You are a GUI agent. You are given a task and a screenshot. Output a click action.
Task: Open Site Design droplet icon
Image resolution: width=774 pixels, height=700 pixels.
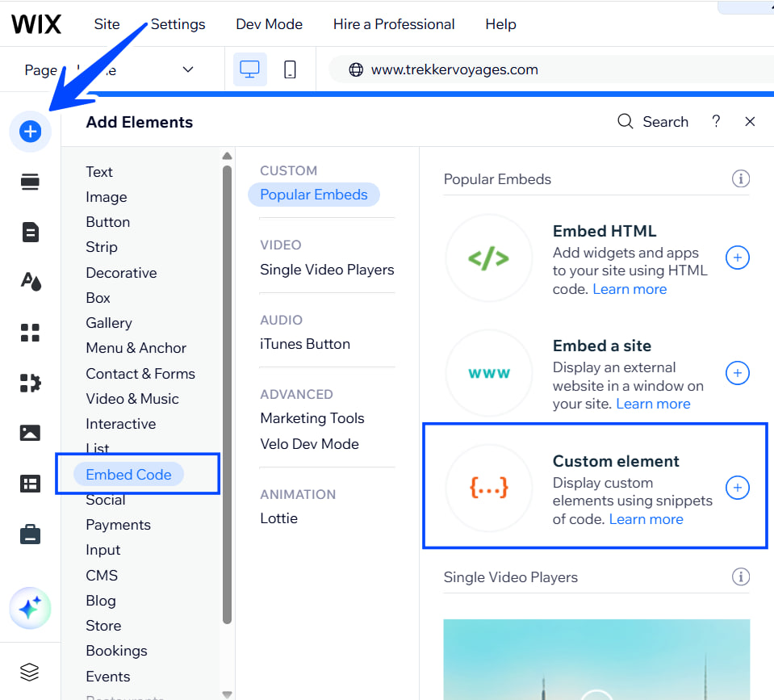[30, 282]
